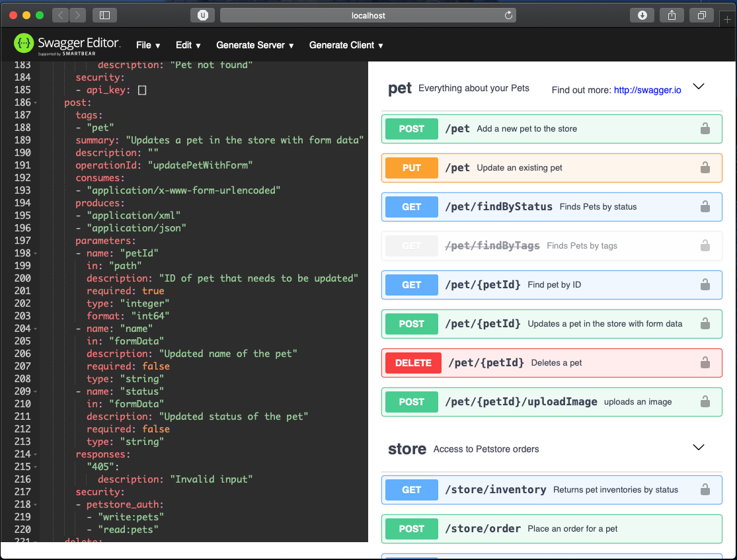The image size is (737, 560).
Task: Click the reload icon in the address bar
Action: tap(508, 15)
